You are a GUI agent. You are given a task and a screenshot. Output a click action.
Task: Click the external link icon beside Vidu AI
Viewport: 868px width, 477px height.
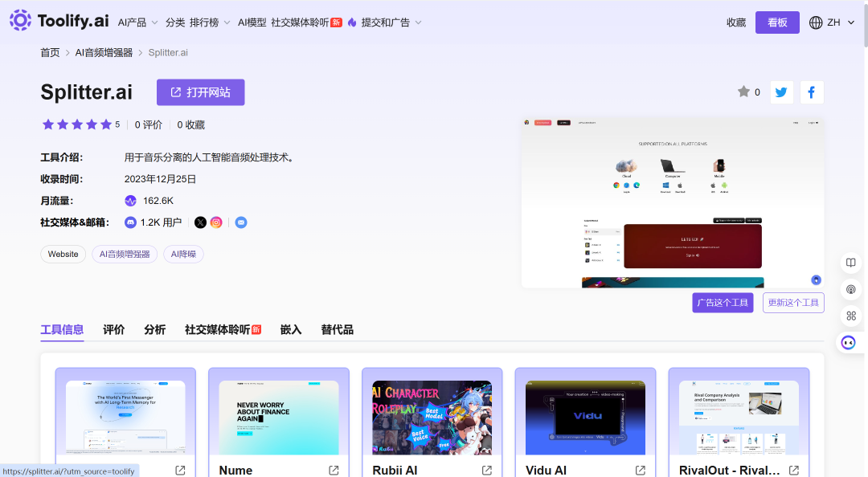pos(641,471)
